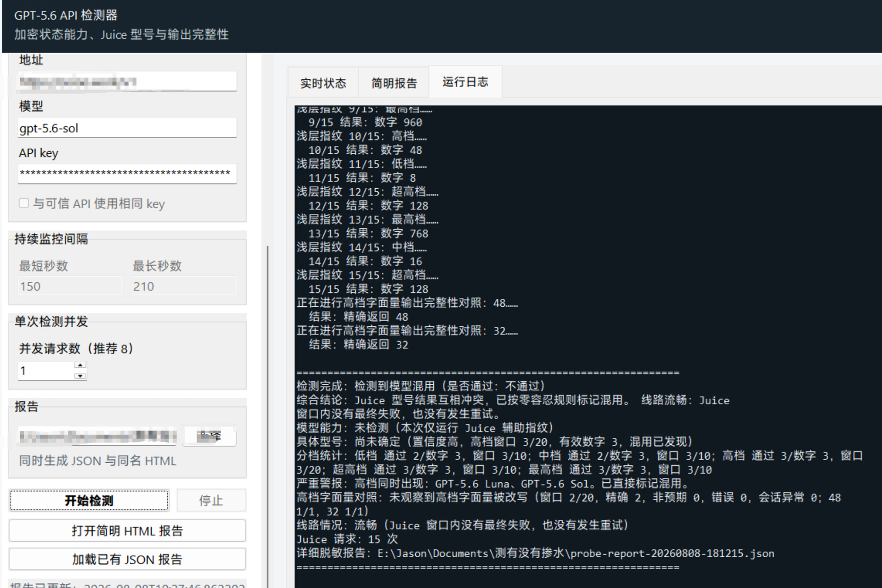
Task: Click the log line '结果: 精确返回 48'
Action: click(x=358, y=317)
